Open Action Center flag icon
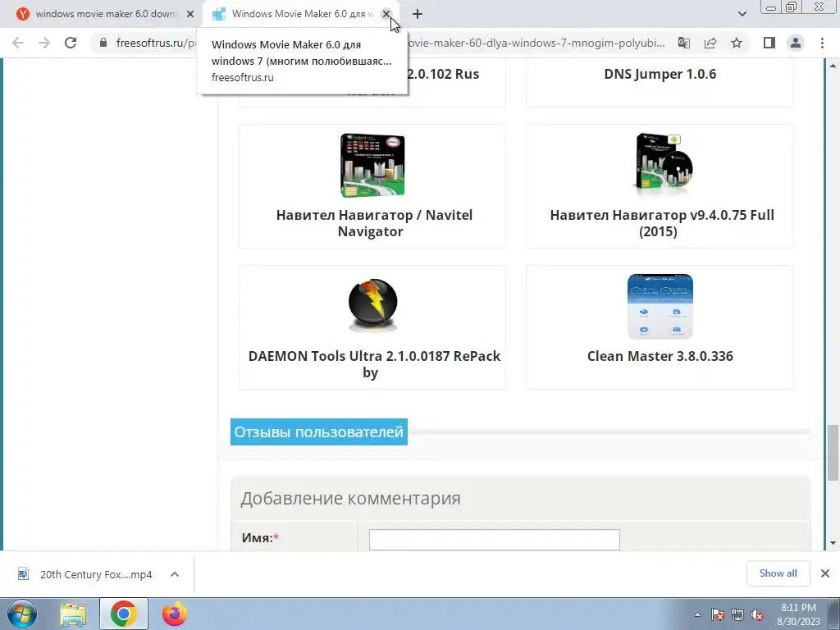 point(718,615)
